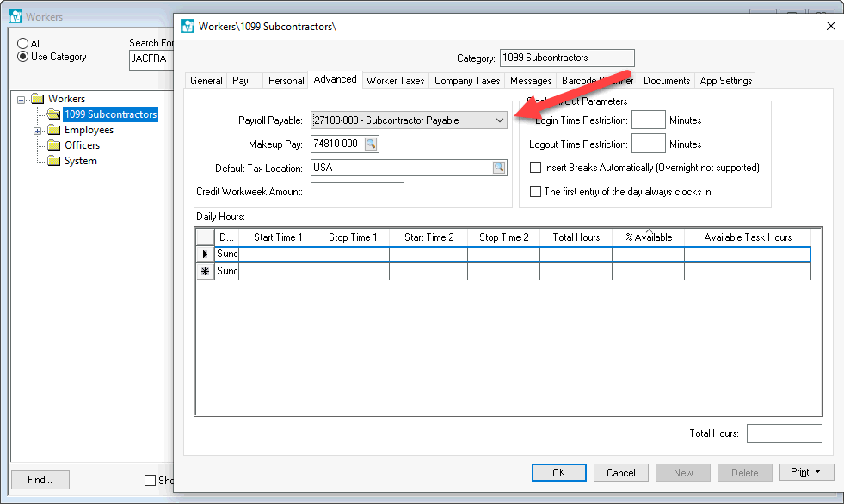Screen dimensions: 844x504
Task: Switch to the Worker Taxes tab
Action: [x=395, y=81]
